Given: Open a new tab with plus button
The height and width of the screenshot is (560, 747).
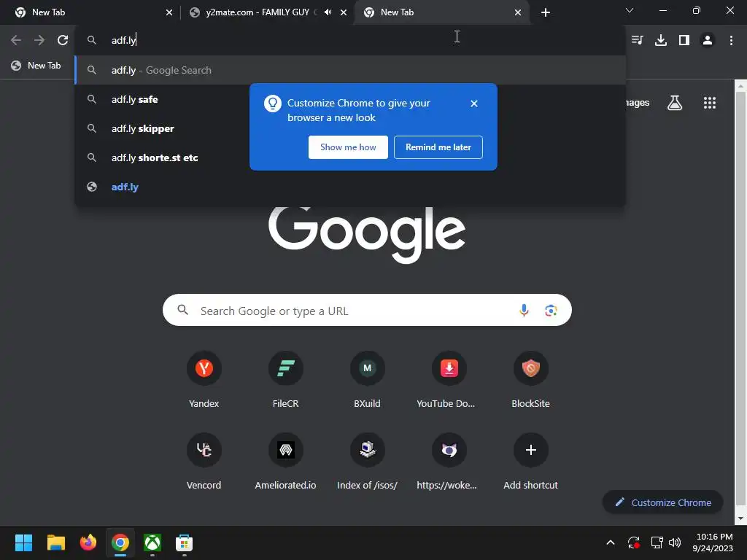Looking at the screenshot, I should (x=546, y=12).
